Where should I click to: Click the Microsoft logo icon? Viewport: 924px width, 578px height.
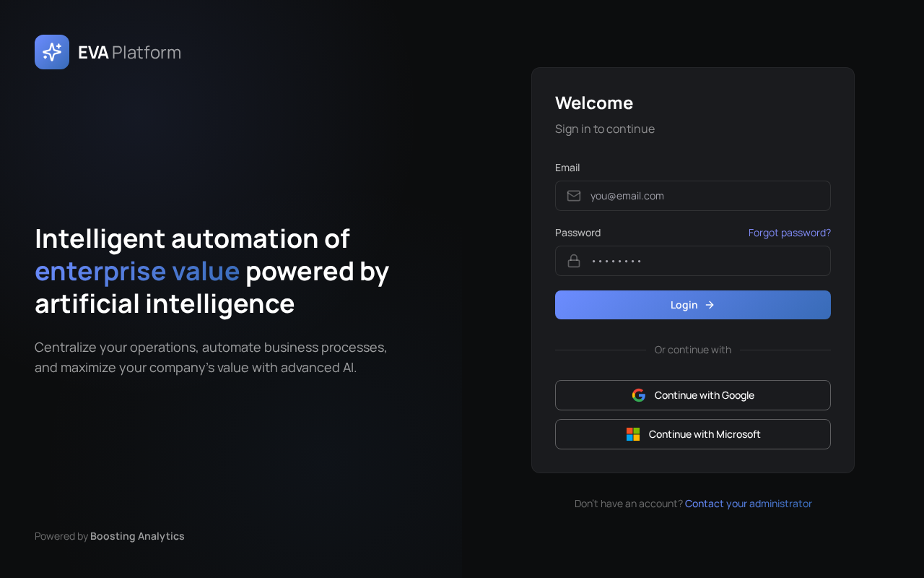coord(633,434)
